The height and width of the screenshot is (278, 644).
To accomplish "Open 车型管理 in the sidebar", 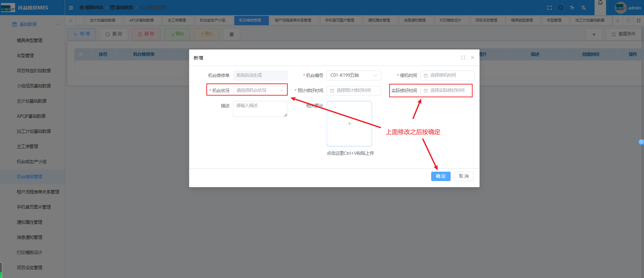I will coord(33,56).
